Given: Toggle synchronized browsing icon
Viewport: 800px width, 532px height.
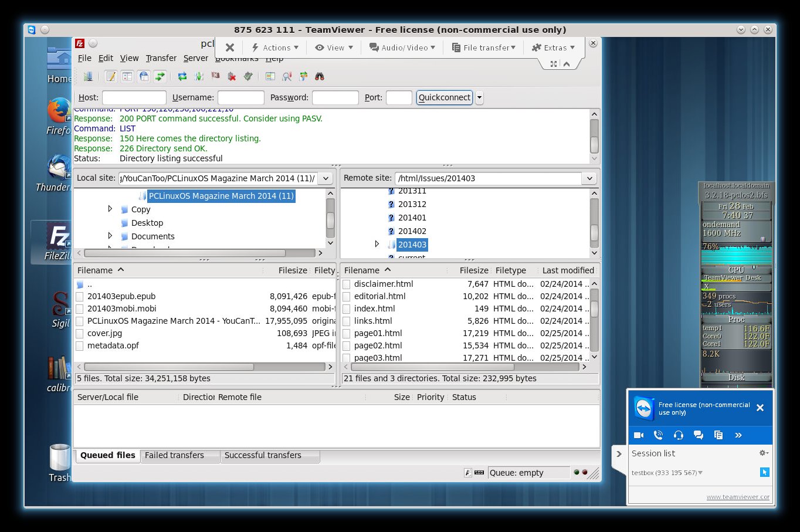Looking at the screenshot, I should tap(303, 76).
